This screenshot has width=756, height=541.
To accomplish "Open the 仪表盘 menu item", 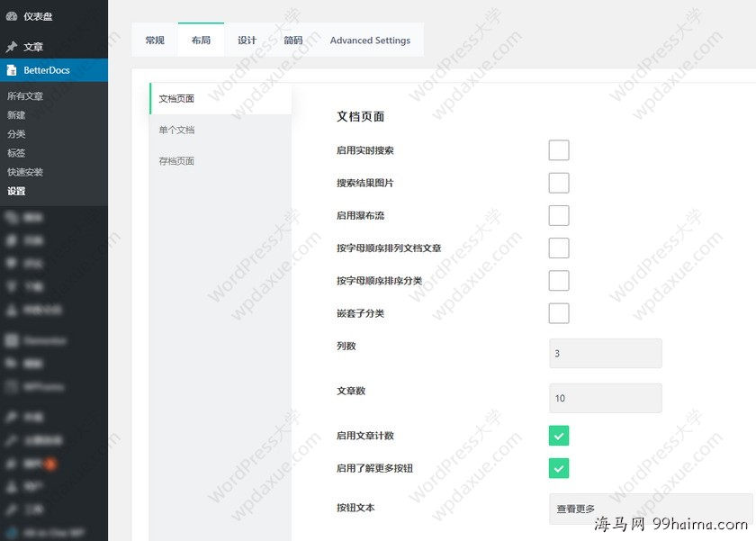I will coord(54,16).
